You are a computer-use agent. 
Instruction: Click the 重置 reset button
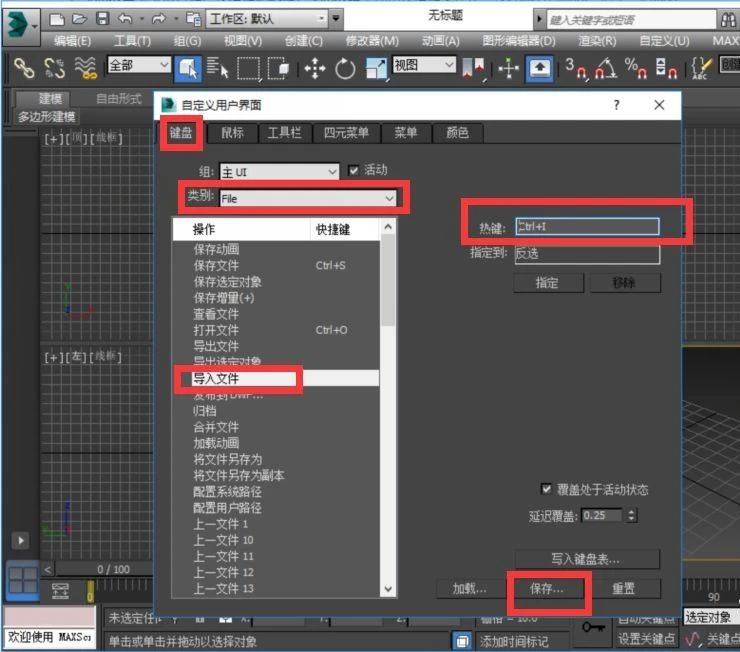[624, 588]
